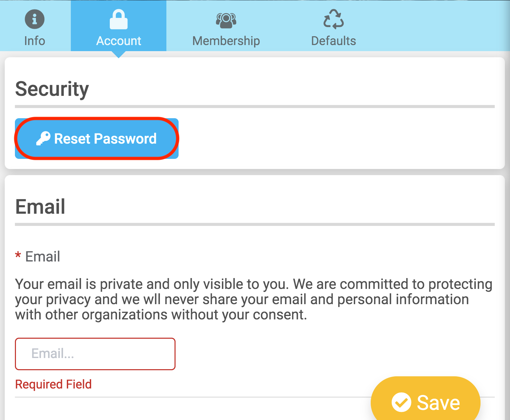Screen dimensions: 510x420
Task: Click the Required Field error message
Action: (54, 384)
